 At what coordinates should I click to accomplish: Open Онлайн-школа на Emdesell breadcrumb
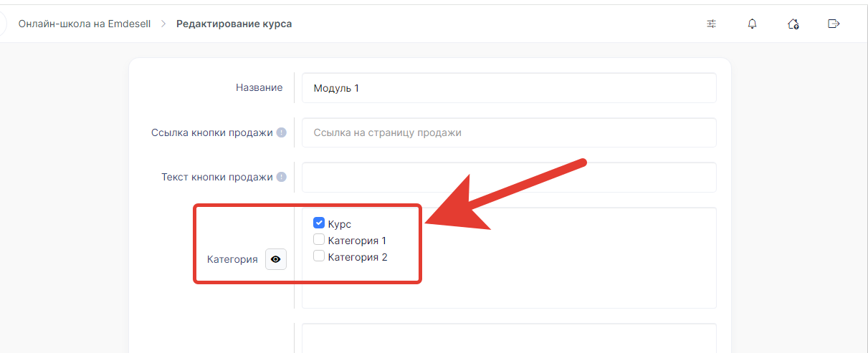[x=85, y=24]
